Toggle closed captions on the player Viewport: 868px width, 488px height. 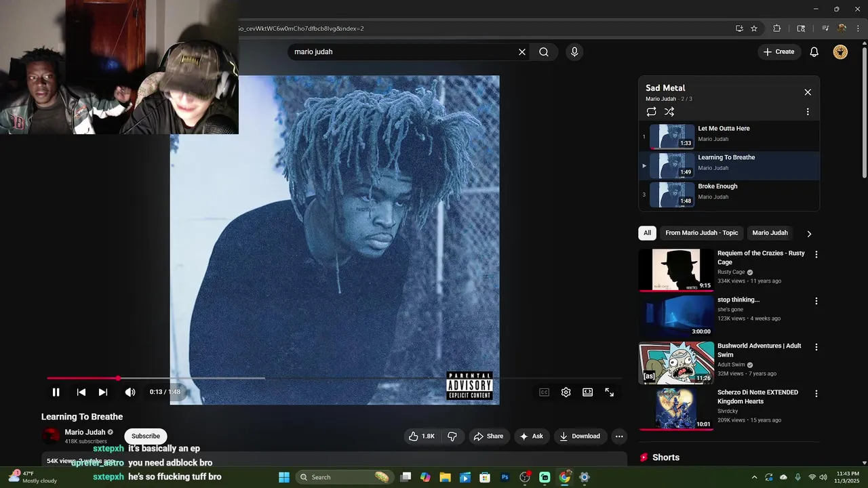[x=544, y=392]
